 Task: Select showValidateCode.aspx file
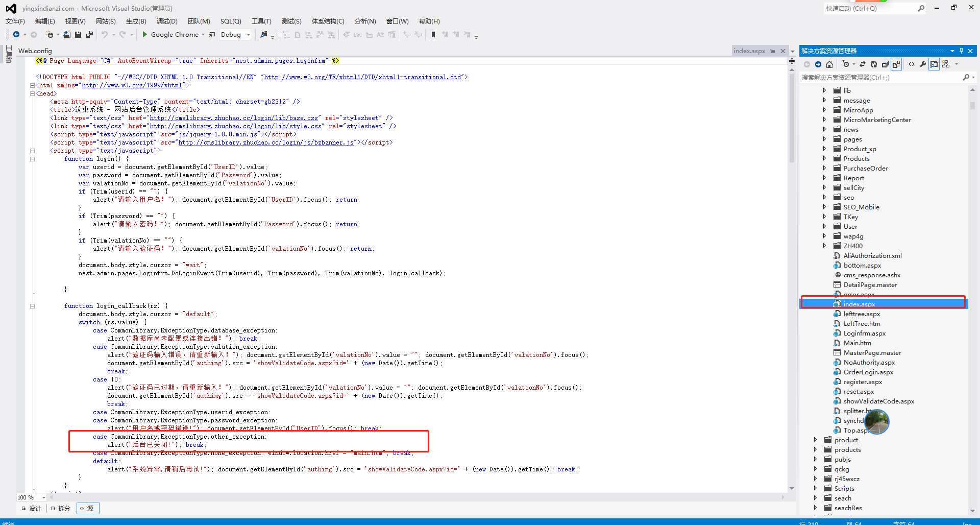[x=879, y=401]
